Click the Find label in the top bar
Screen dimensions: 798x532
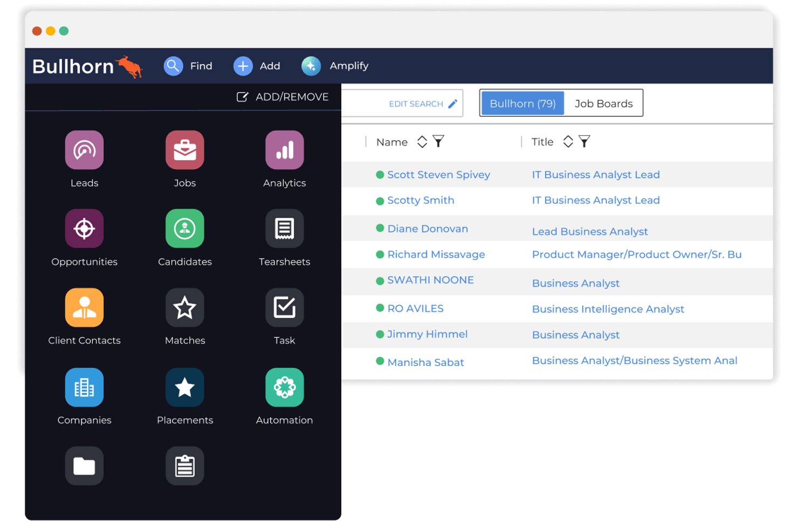[201, 66]
